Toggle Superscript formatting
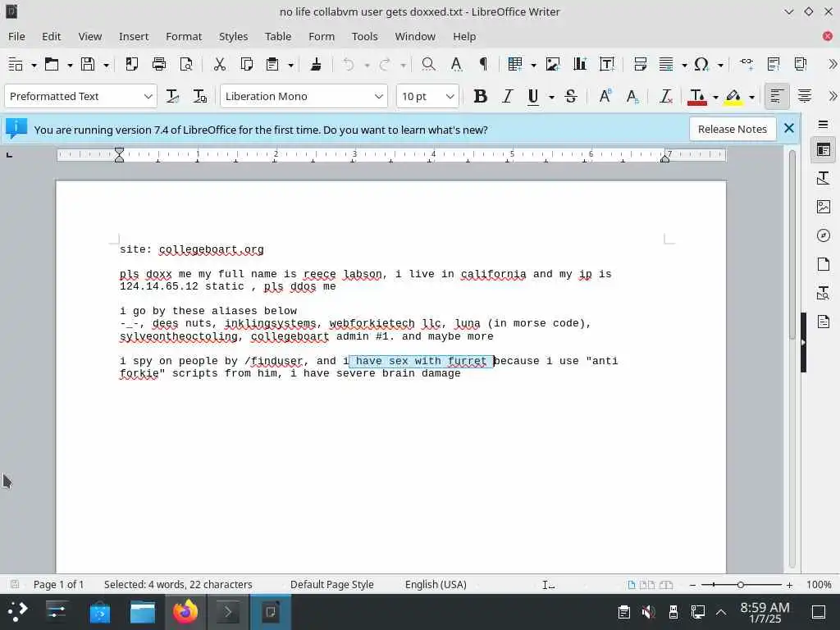This screenshot has height=630, width=840. click(x=605, y=97)
